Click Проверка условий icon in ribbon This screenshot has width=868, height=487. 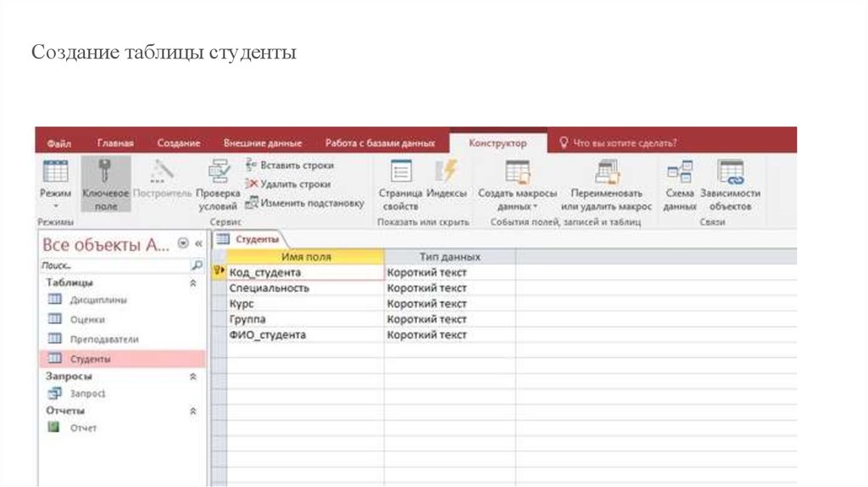(x=219, y=172)
